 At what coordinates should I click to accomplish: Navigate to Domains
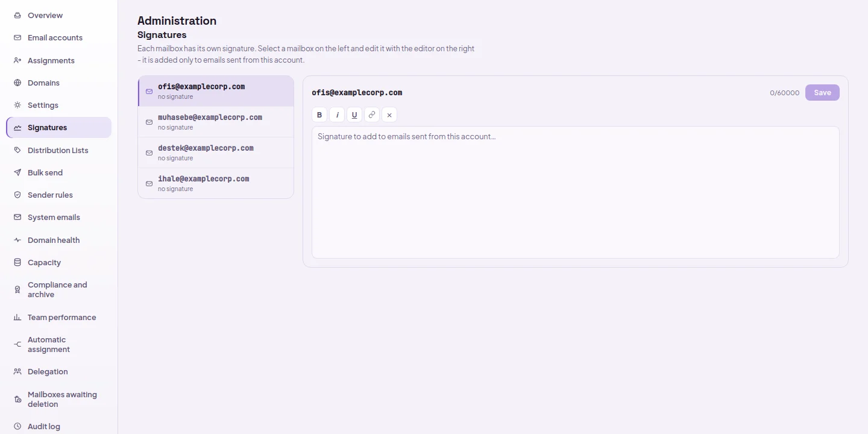59,83
